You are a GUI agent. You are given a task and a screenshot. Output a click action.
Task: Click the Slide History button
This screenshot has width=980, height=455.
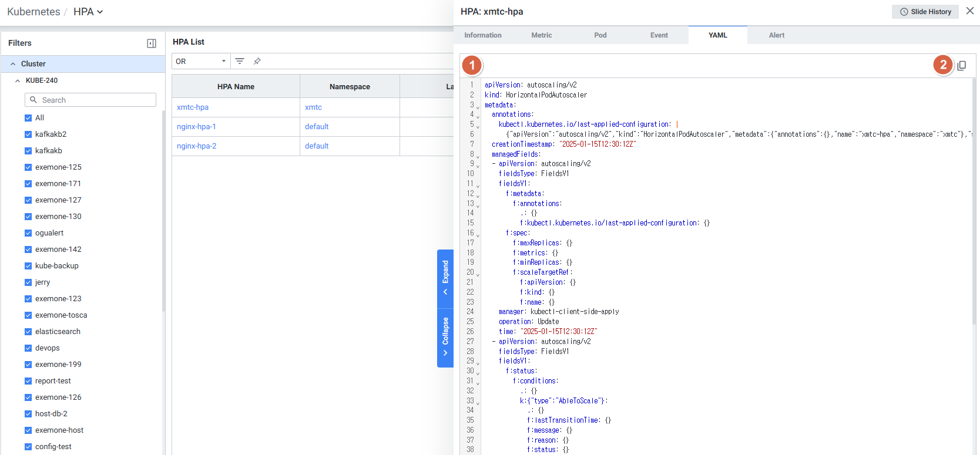pyautogui.click(x=925, y=12)
